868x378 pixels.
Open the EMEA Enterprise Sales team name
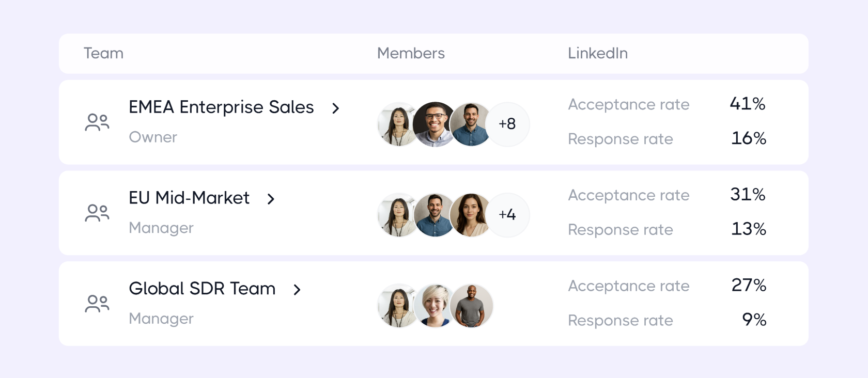pyautogui.click(x=221, y=107)
